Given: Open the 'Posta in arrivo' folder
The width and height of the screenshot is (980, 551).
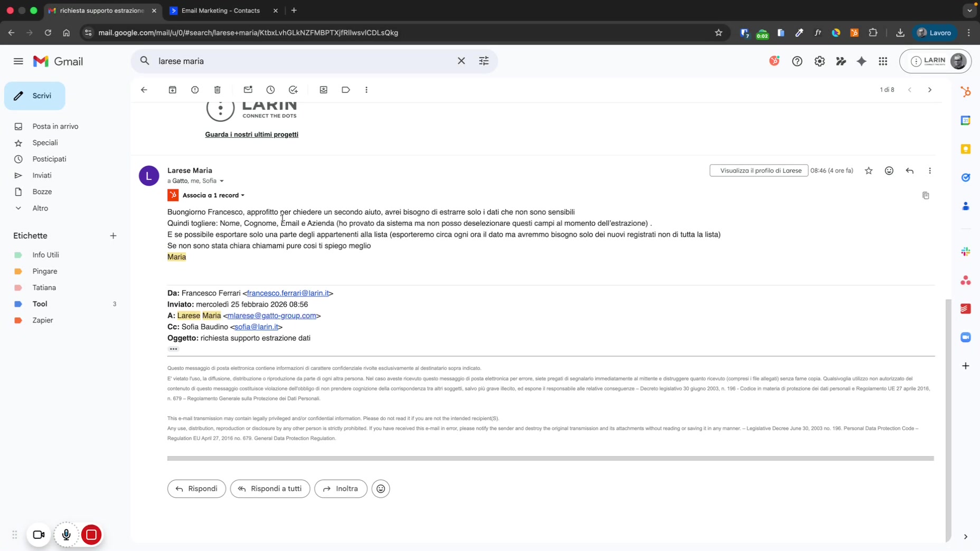Looking at the screenshot, I should click(55, 126).
